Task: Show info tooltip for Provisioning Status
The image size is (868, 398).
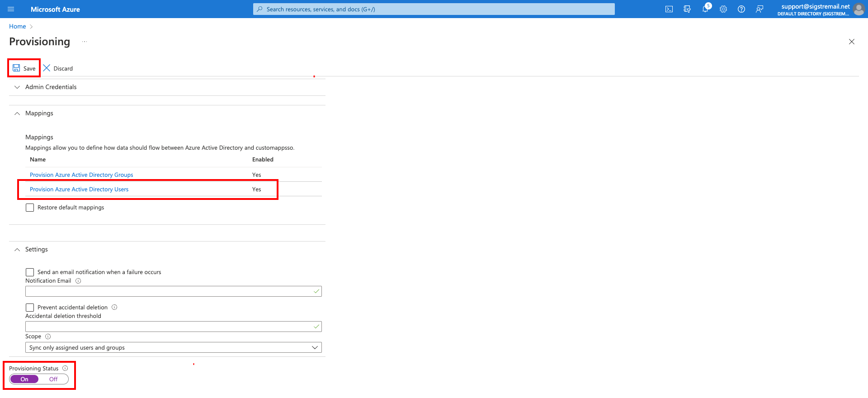Action: 65,368
